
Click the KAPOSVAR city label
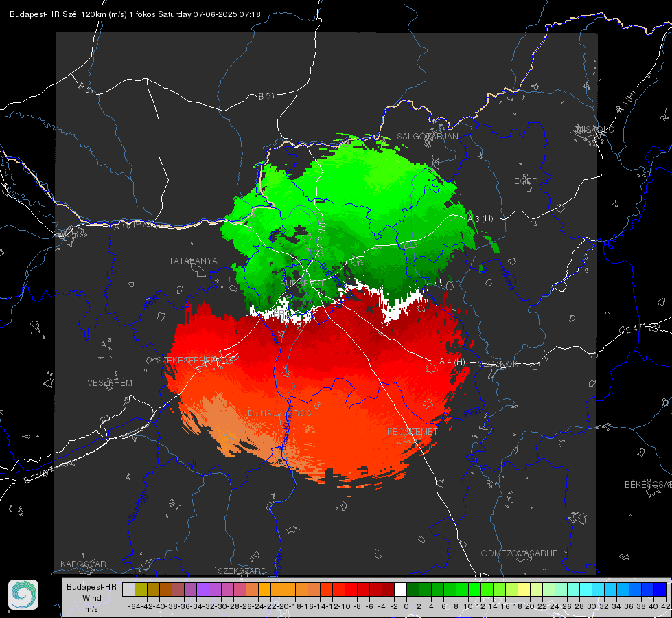(x=83, y=564)
